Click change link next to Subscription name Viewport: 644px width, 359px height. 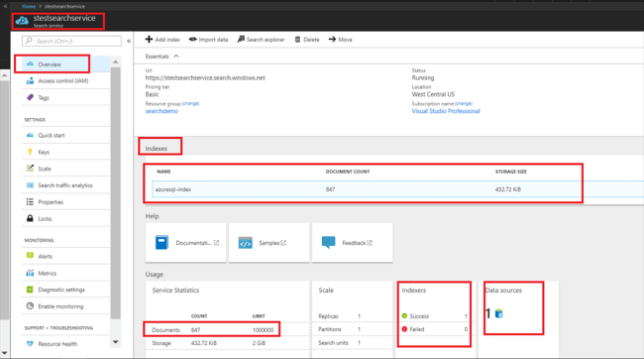click(x=464, y=103)
